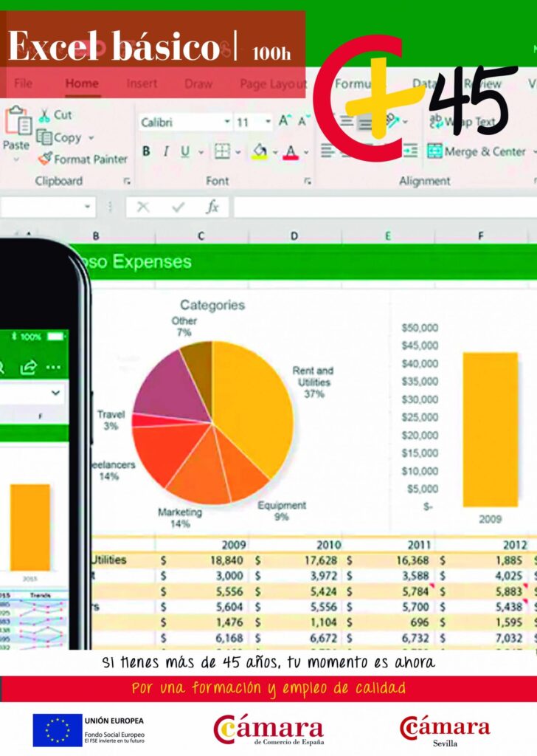Toggle Italic formatting

tap(165, 151)
